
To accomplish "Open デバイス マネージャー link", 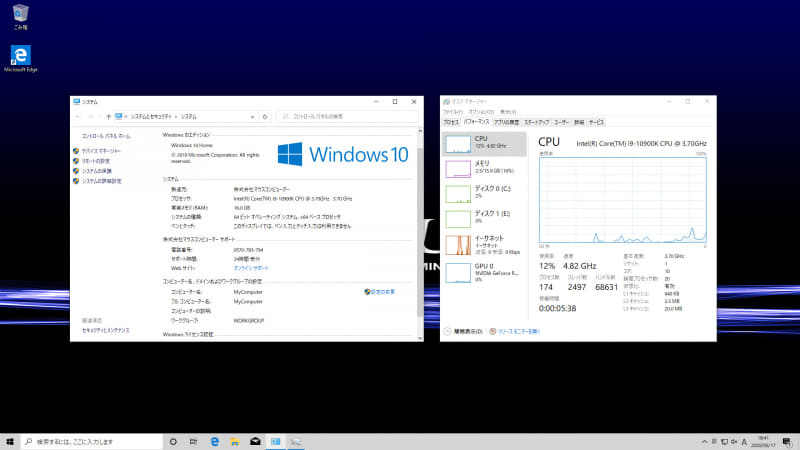I will 101,151.
